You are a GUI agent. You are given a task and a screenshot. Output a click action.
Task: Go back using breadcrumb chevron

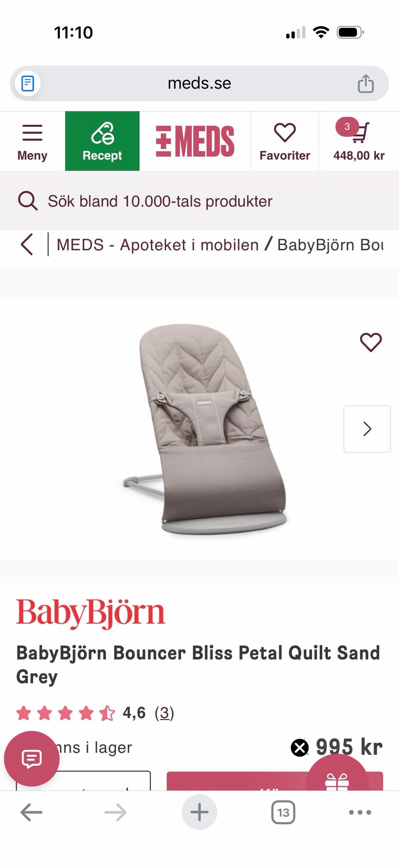[x=27, y=245]
